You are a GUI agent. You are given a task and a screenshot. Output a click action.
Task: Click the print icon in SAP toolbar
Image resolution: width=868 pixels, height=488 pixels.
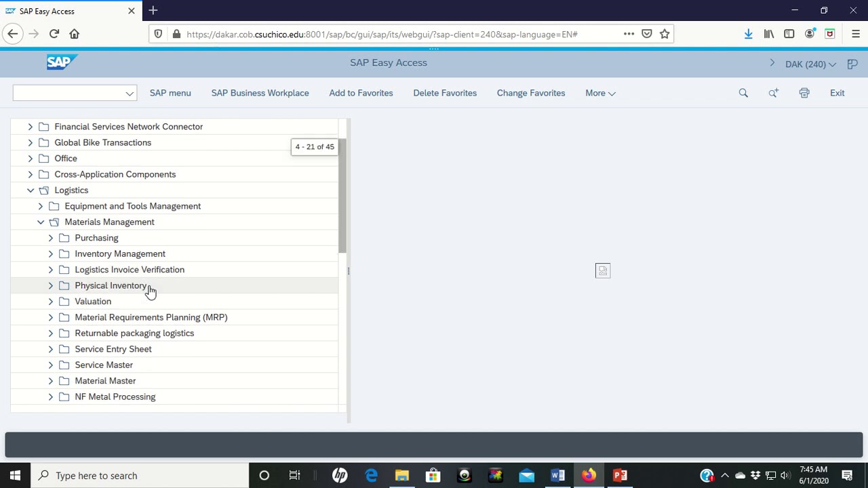(804, 93)
